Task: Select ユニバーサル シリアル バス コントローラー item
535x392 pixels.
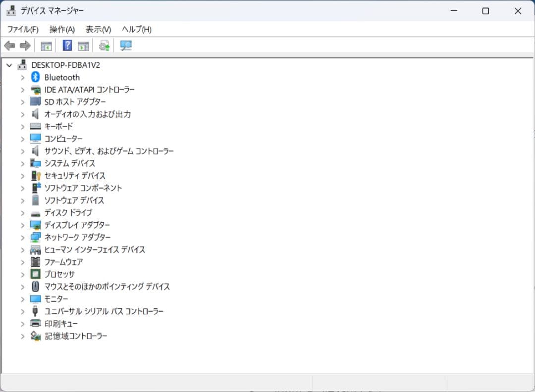Action: click(104, 311)
